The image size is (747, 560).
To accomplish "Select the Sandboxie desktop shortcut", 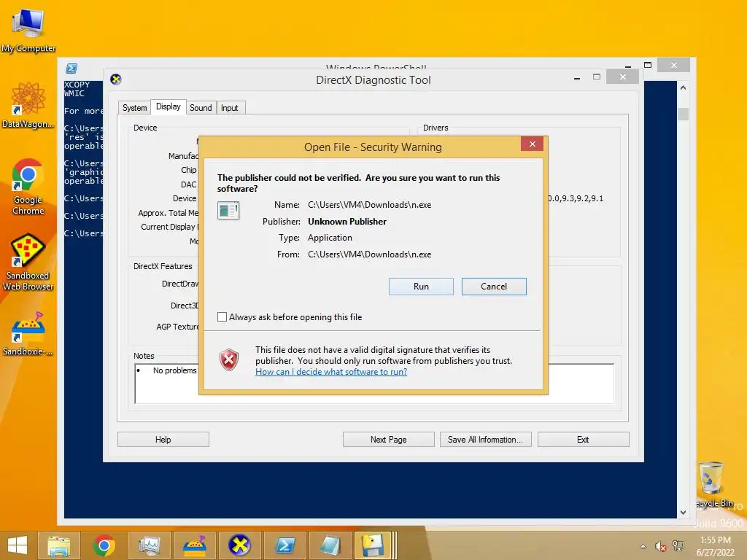I will click(x=28, y=333).
